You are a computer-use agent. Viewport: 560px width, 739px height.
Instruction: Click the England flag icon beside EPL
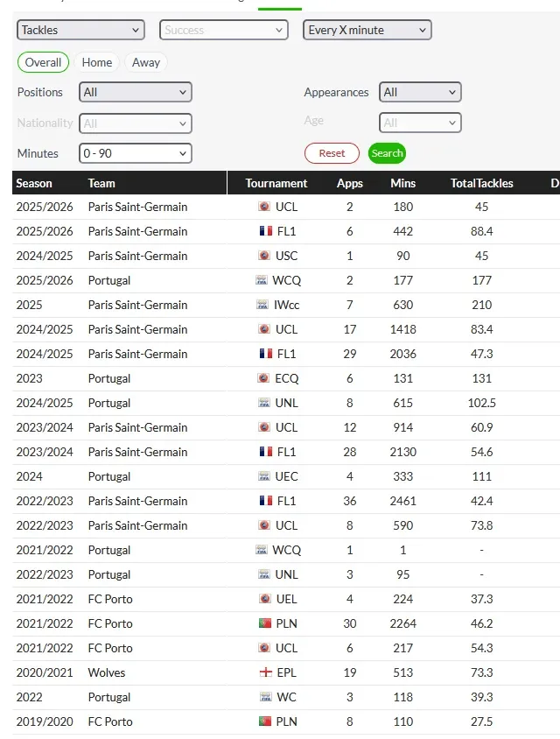click(264, 673)
